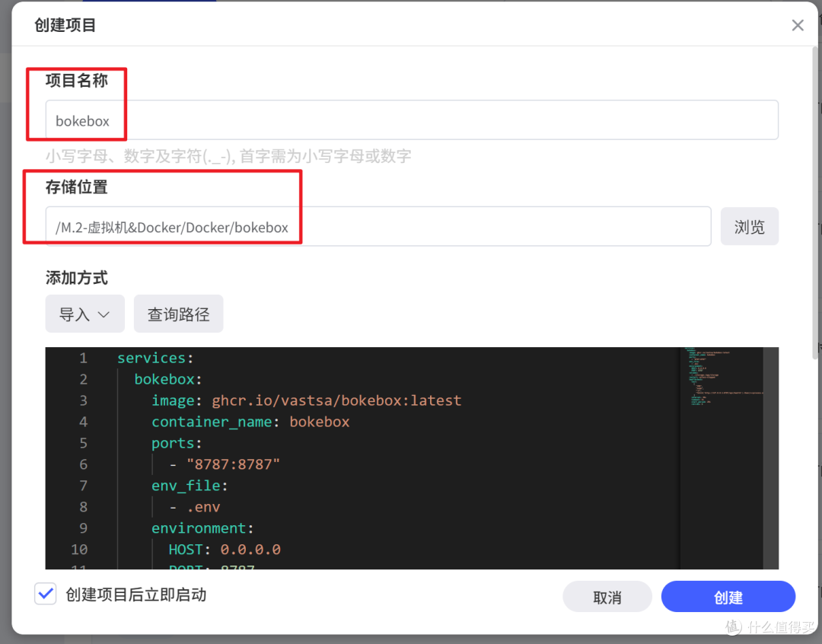The width and height of the screenshot is (822, 644).
Task: Close the 创建项目 dialog with the X
Action: pos(798,25)
